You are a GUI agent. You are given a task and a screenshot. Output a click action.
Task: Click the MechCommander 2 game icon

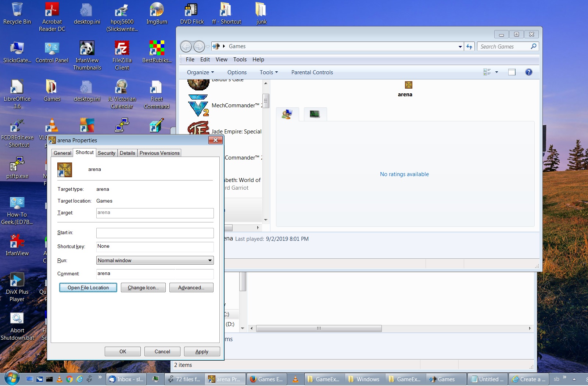tap(198, 105)
